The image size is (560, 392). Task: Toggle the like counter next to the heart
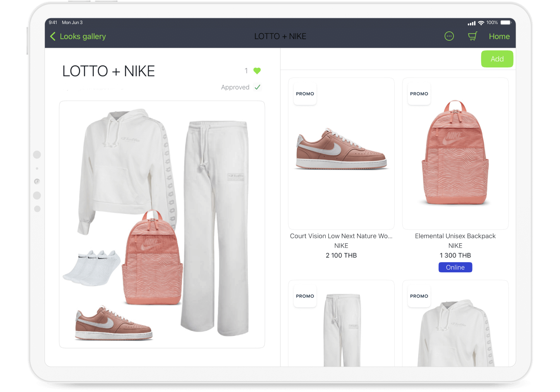(x=247, y=71)
